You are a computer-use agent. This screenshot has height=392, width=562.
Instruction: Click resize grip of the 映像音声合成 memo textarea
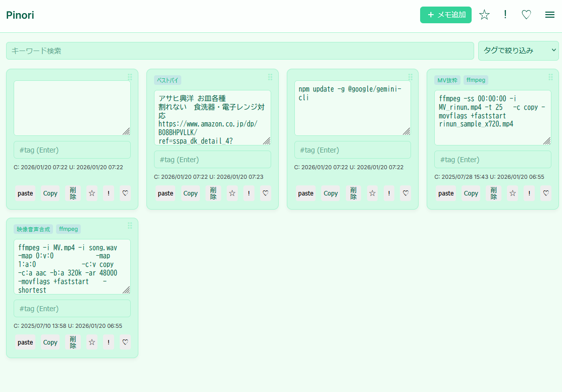tap(126, 290)
